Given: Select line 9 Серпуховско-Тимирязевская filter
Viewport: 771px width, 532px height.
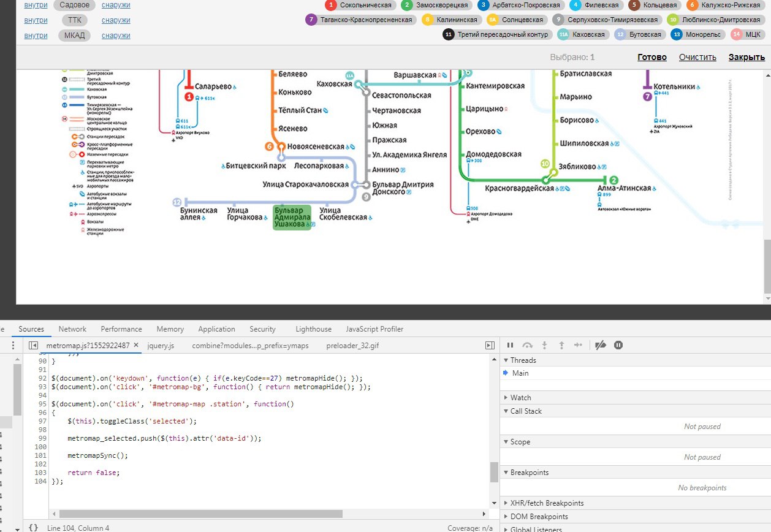Looking at the screenshot, I should coord(608,20).
